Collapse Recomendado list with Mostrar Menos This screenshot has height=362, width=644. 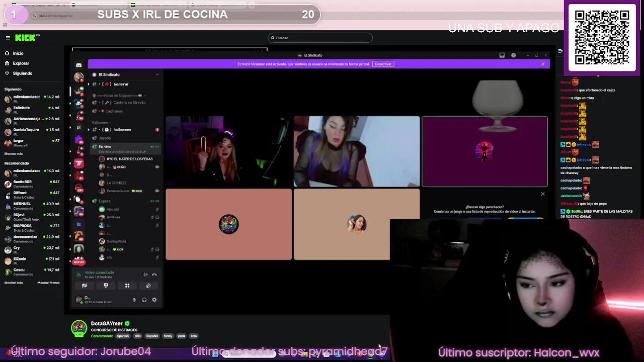tap(48, 283)
